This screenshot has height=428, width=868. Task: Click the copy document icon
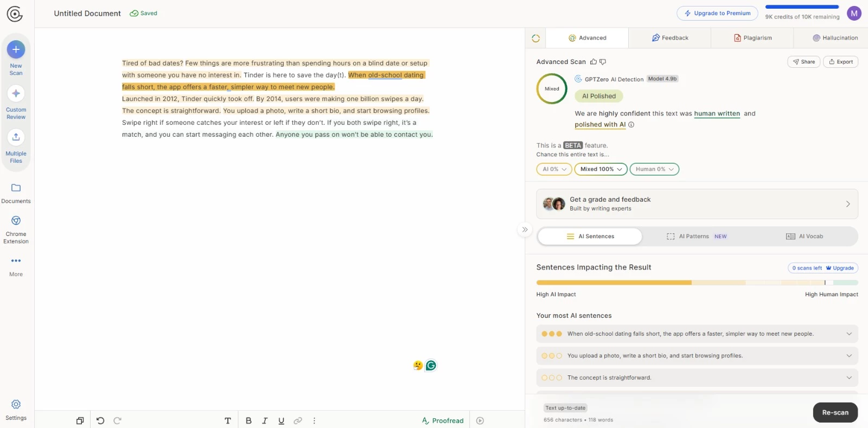(x=80, y=420)
